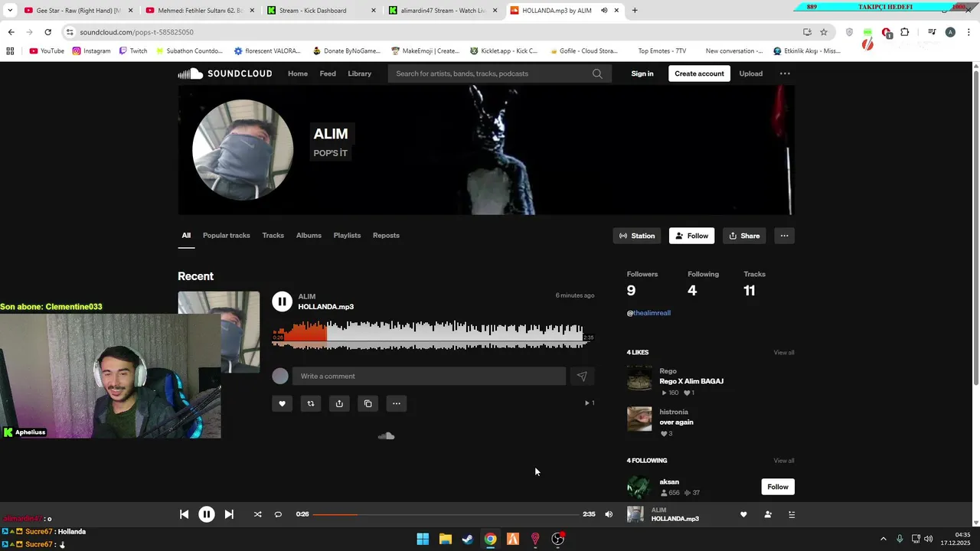Toggle repeat in the player bar
980x551 pixels.
click(x=278, y=514)
